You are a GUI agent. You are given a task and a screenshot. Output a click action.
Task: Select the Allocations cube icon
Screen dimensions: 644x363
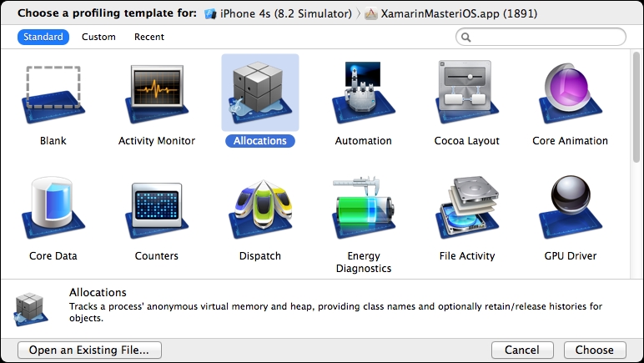(260, 93)
